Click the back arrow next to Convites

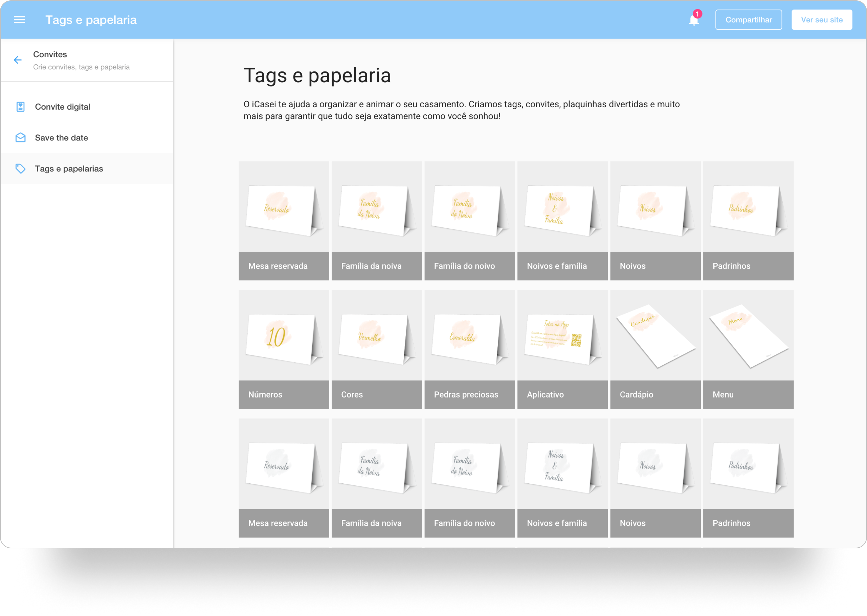point(18,60)
